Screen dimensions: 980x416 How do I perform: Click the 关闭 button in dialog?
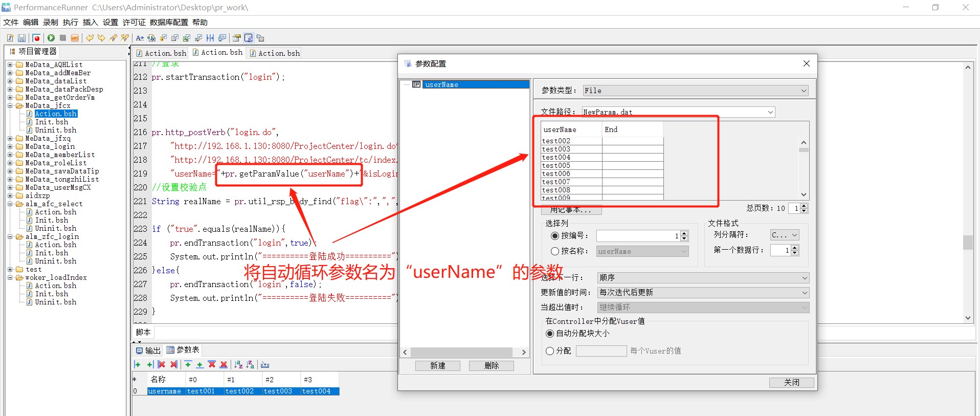(x=791, y=383)
